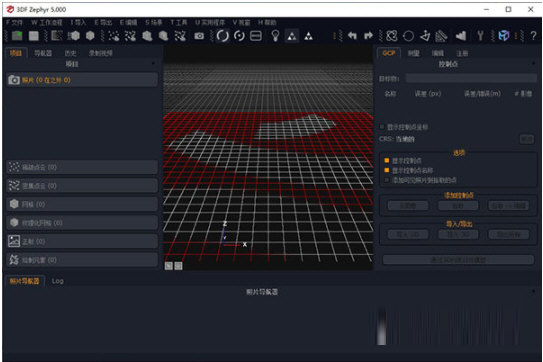Open the I 导入 menu
Viewport: 543px width, 362px height.
point(78,23)
